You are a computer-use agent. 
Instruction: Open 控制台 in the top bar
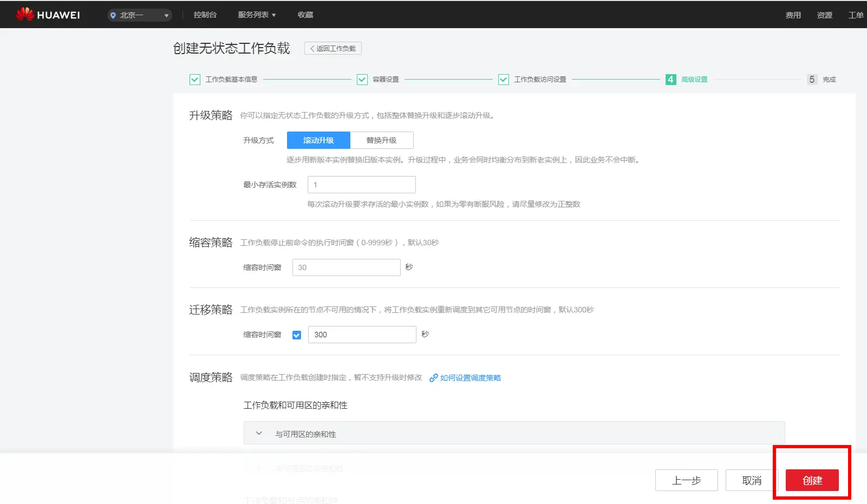coord(205,15)
